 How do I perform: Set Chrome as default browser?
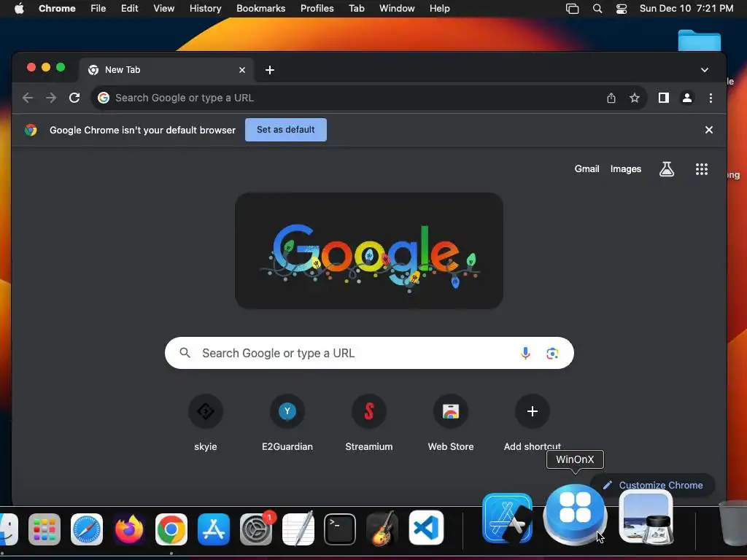(286, 130)
